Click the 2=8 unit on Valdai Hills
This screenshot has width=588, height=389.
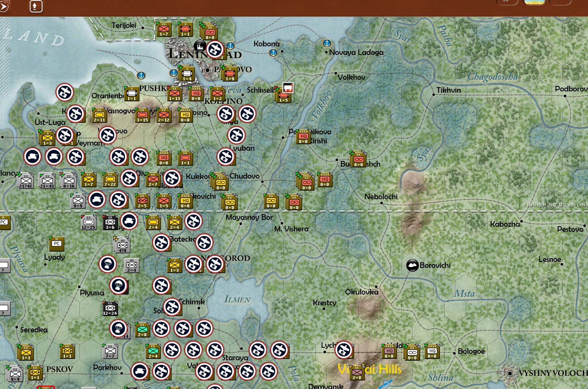(x=357, y=373)
